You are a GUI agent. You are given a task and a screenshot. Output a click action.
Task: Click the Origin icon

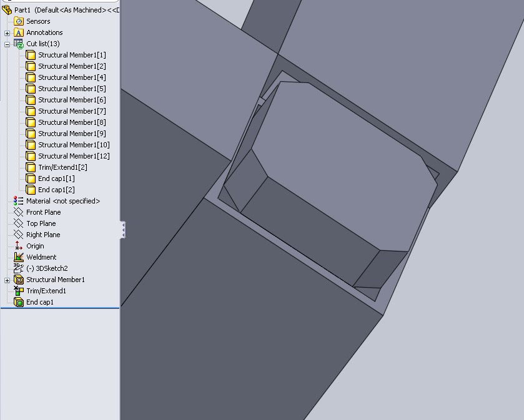tap(18, 246)
